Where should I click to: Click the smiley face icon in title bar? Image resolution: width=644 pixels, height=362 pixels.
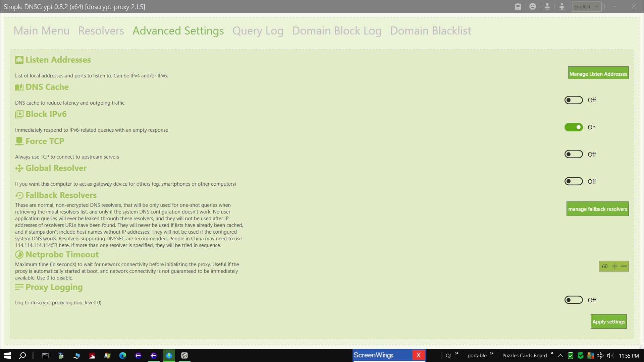pos(533,6)
